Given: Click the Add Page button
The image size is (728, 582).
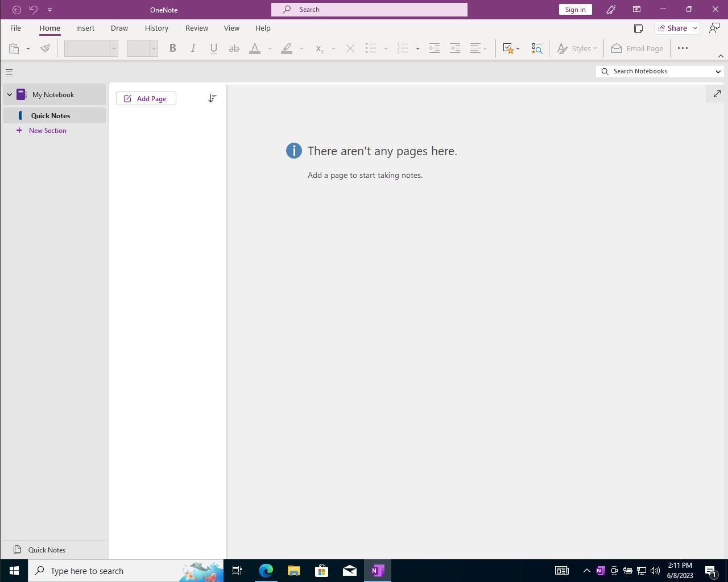Looking at the screenshot, I should (x=146, y=98).
